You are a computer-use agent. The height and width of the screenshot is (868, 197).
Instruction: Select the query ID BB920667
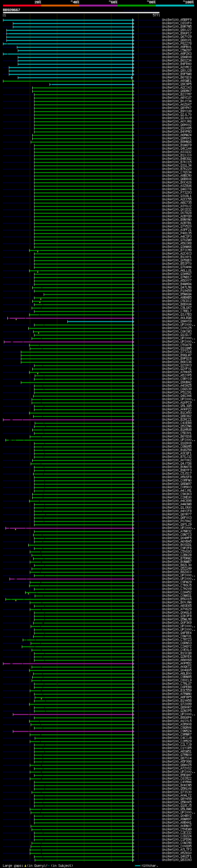11,10
